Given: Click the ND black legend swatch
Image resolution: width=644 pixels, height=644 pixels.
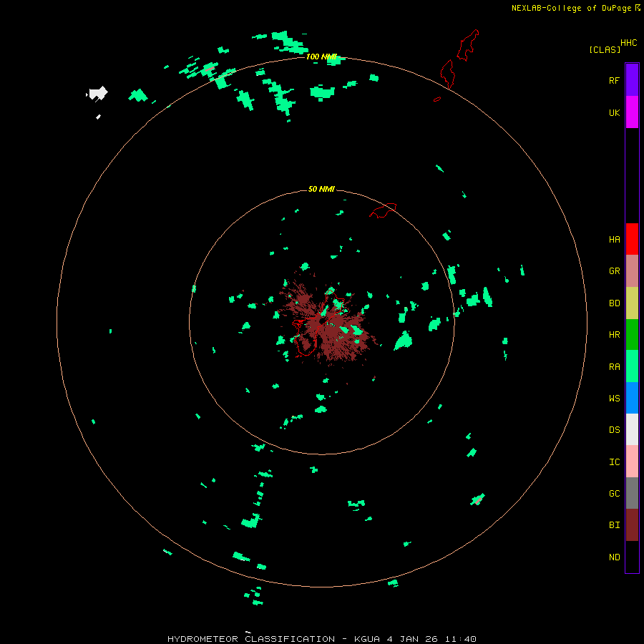Looking at the screenshot, I should (x=632, y=557).
